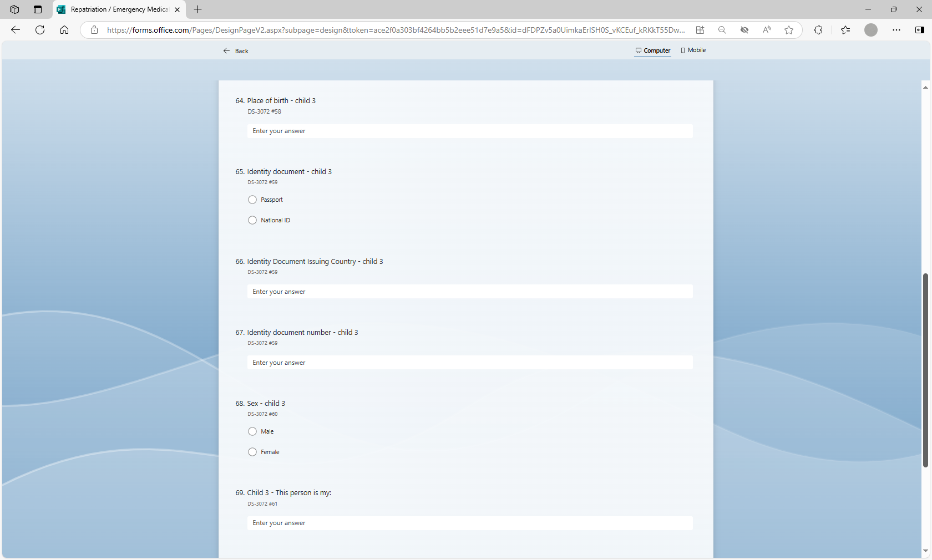This screenshot has width=932, height=560.
Task: Click the DS-3072 #60 subtitle text
Action: click(x=262, y=414)
